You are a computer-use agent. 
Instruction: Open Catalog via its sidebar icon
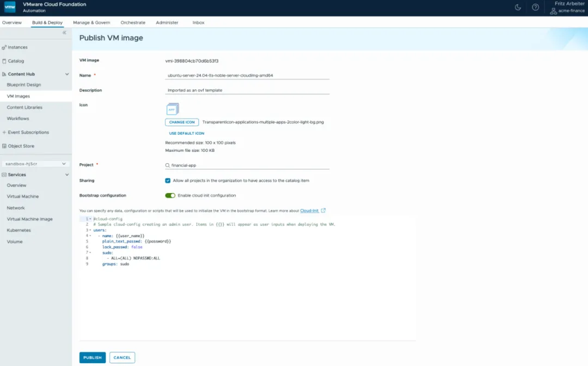pyautogui.click(x=4, y=61)
